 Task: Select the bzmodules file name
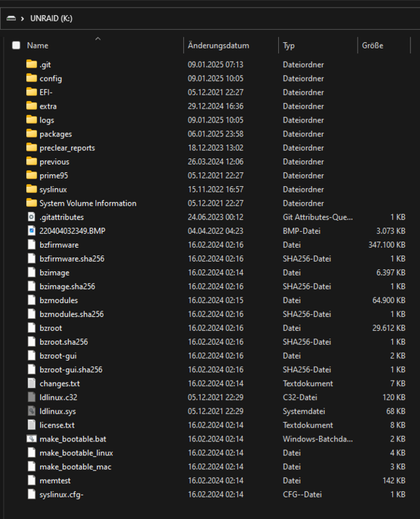59,300
